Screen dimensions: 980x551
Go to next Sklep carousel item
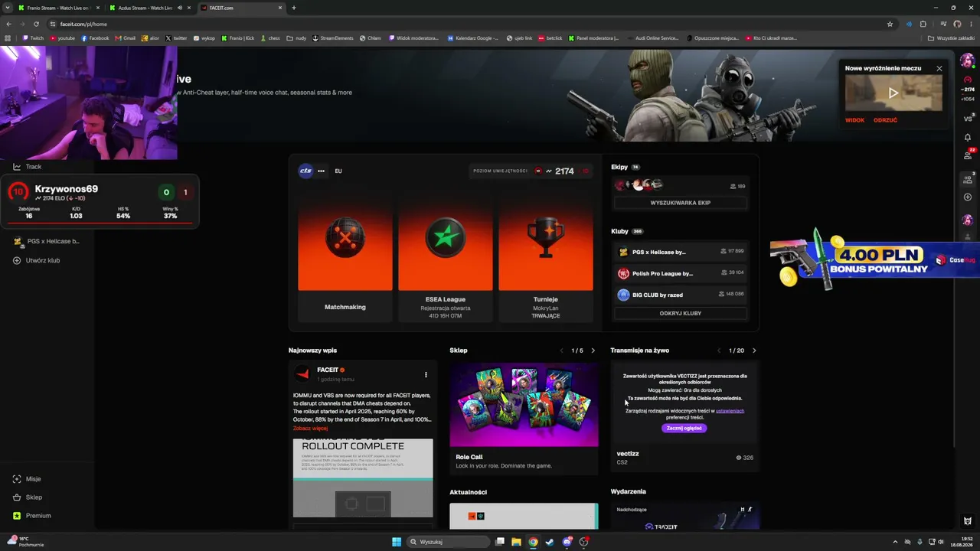(593, 350)
